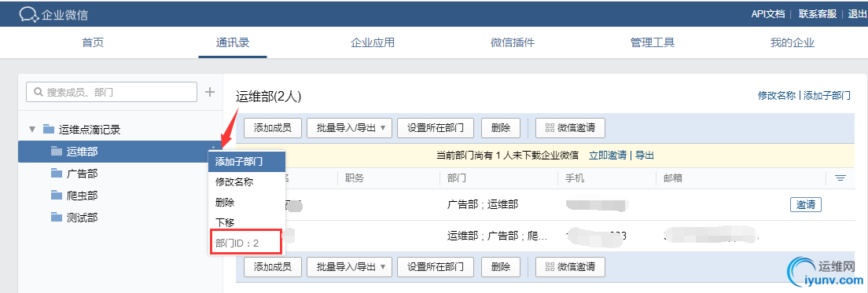Switch to the 企业应用 tab

[x=373, y=42]
